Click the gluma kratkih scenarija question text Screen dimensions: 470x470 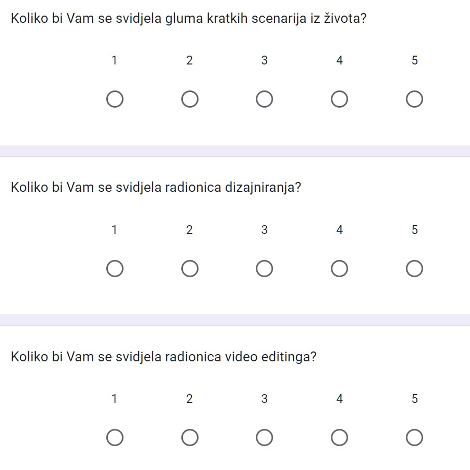pyautogui.click(x=189, y=19)
